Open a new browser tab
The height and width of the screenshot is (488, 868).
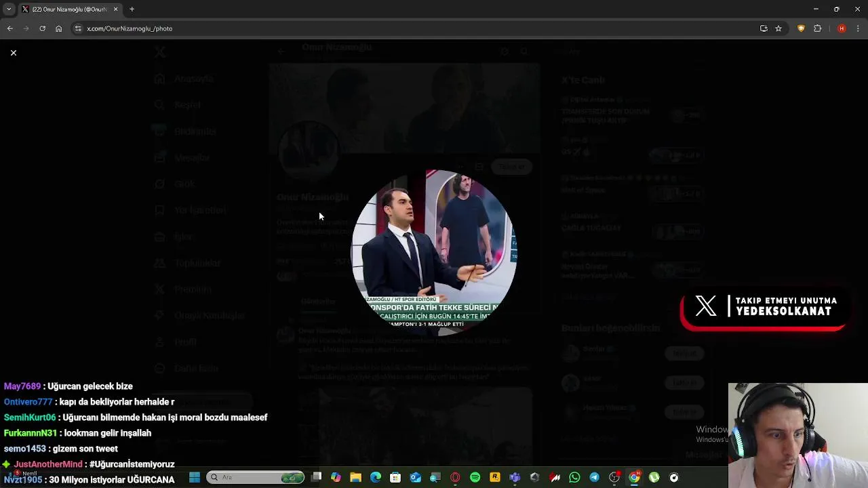(132, 9)
